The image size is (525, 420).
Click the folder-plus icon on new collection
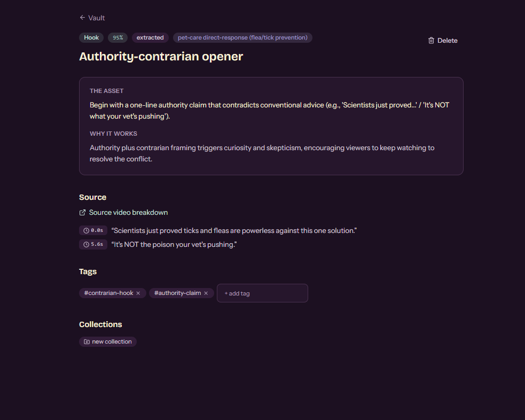[87, 341]
